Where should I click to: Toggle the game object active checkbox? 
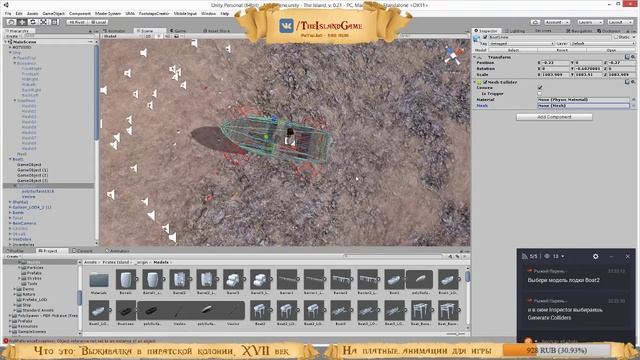(485, 37)
